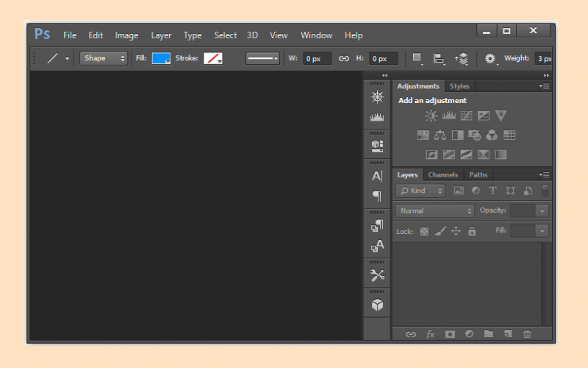Image resolution: width=588 pixels, height=368 pixels.
Task: Open the Shape tool mode dropdown
Action: [x=104, y=58]
